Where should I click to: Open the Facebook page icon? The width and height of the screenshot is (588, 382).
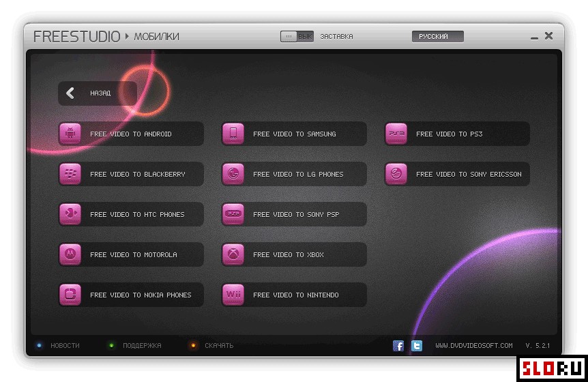point(398,346)
